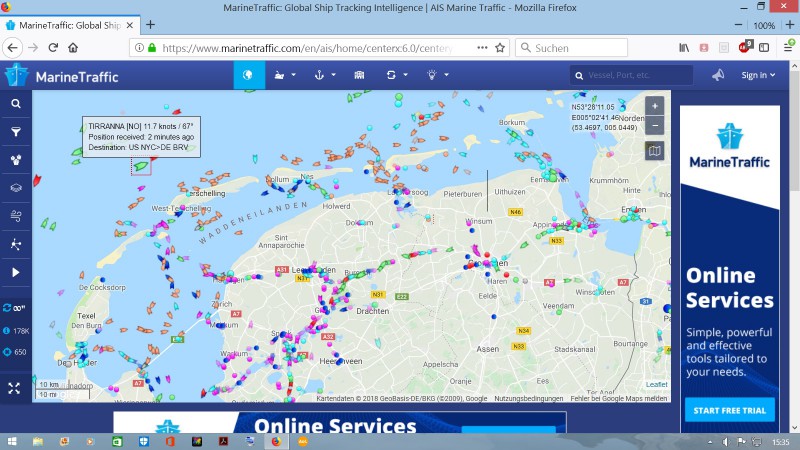Click the Leaflet attribution link
This screenshot has height=450, width=800.
(x=656, y=384)
